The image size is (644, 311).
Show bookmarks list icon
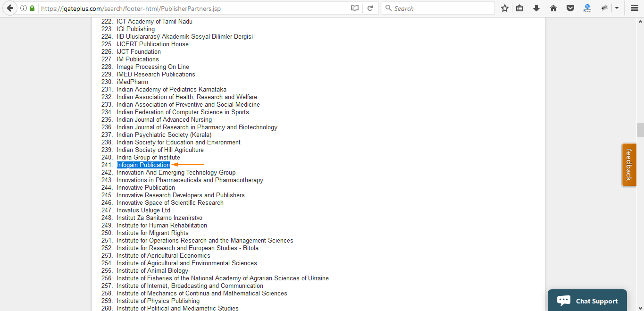click(519, 8)
